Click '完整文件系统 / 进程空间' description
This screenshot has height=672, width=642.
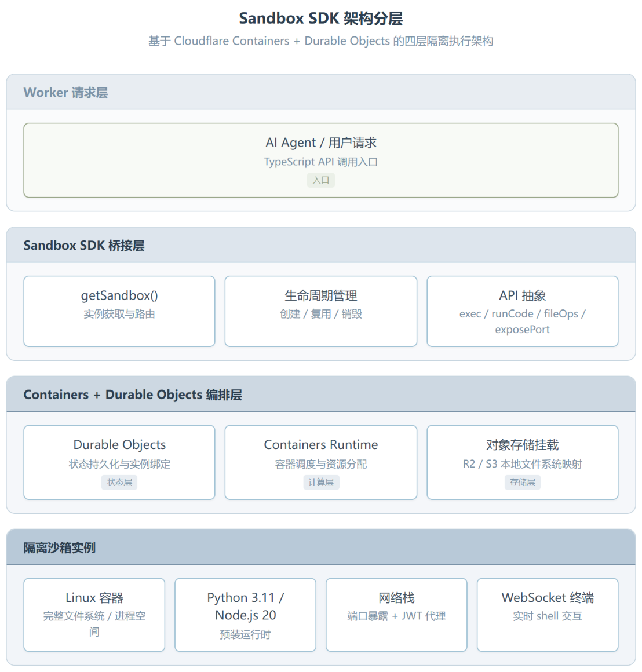[94, 624]
